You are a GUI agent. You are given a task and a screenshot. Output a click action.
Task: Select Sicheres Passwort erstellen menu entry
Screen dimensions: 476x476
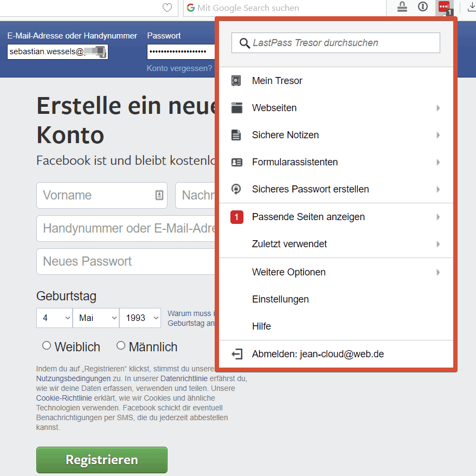(x=336, y=189)
